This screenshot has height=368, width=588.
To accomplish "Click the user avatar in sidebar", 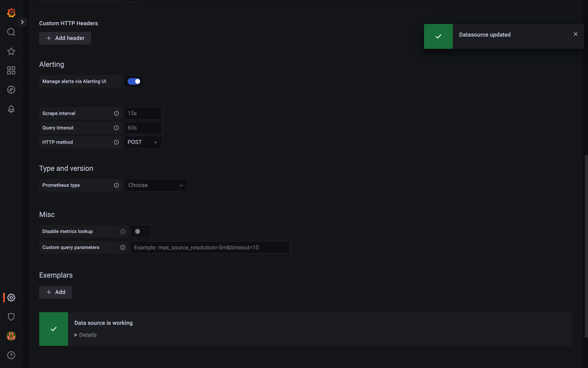I will tap(11, 336).
